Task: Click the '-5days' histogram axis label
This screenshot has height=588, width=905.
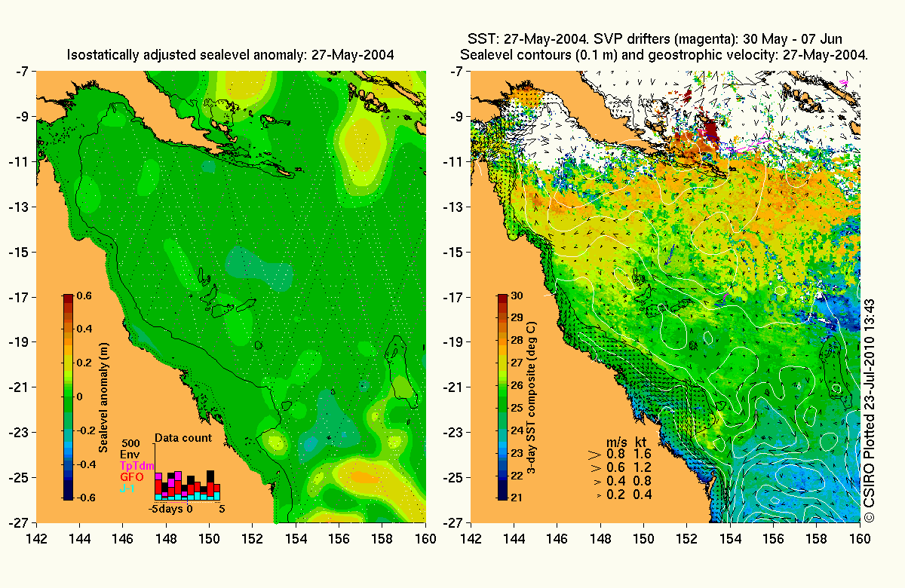Action: coord(167,509)
